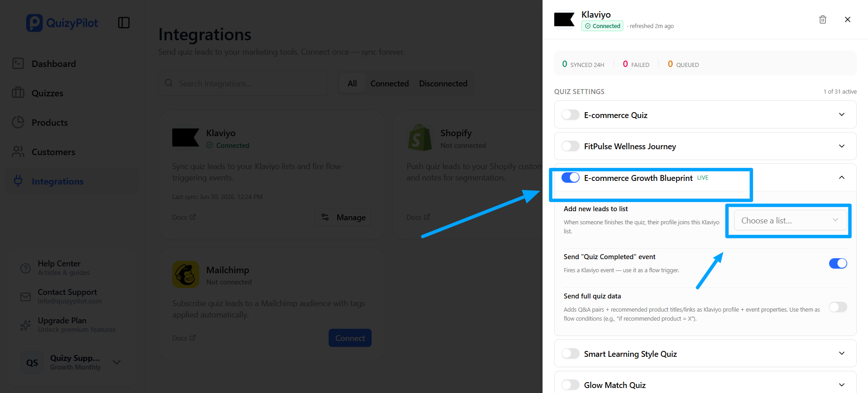Click the QS account avatar
Viewport: 868px width, 393px height.
32,362
